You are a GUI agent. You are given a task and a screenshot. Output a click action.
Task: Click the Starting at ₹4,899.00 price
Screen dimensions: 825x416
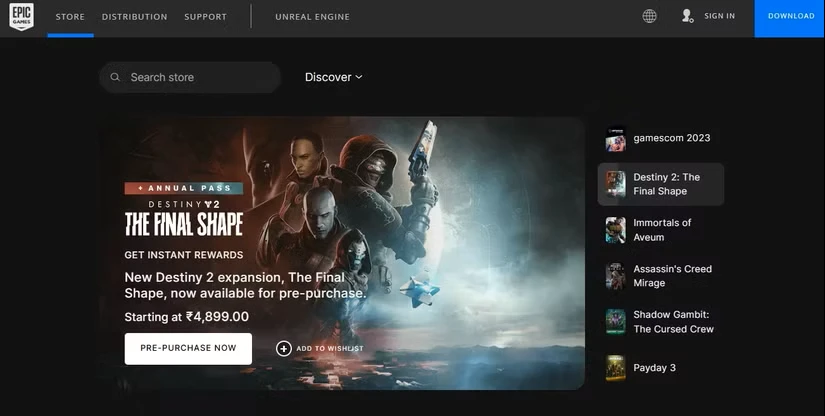click(x=187, y=317)
